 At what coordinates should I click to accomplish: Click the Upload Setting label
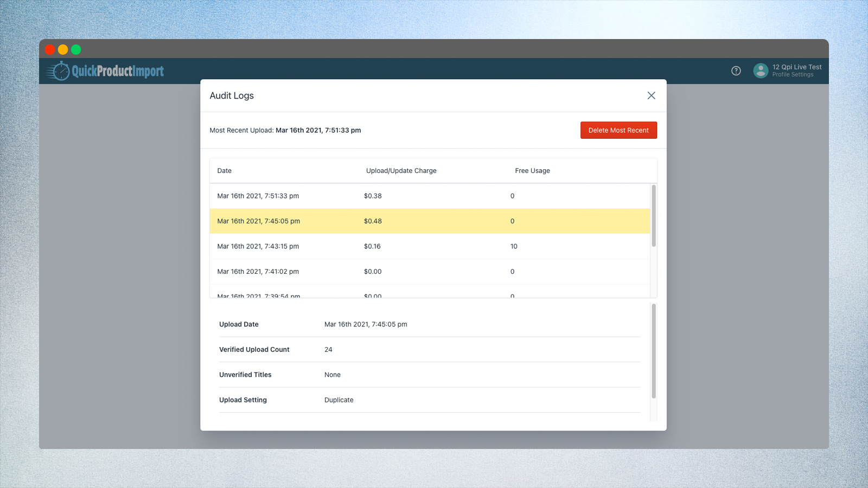click(x=243, y=400)
